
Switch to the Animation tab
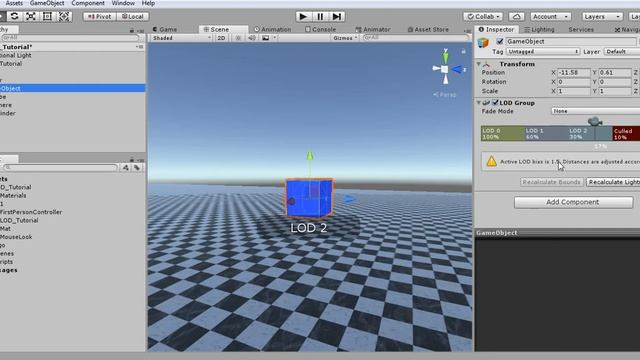pyautogui.click(x=273, y=29)
